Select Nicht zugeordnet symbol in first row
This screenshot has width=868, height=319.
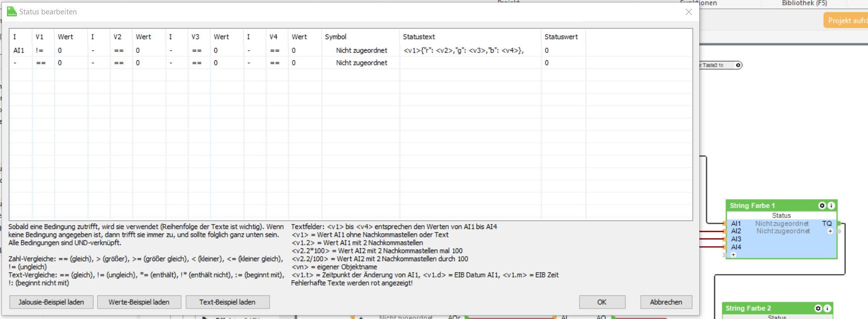click(360, 50)
